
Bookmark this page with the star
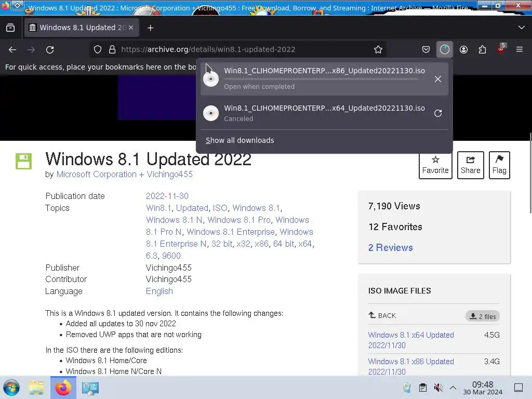tap(378, 49)
